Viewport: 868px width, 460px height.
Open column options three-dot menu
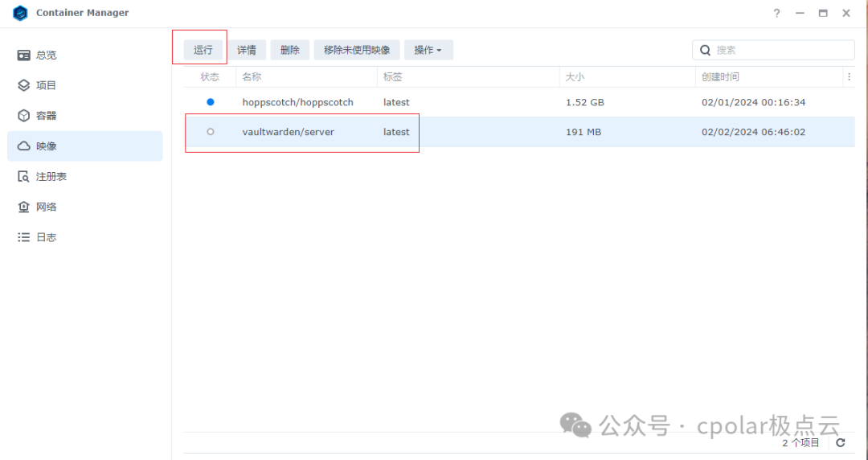[850, 77]
